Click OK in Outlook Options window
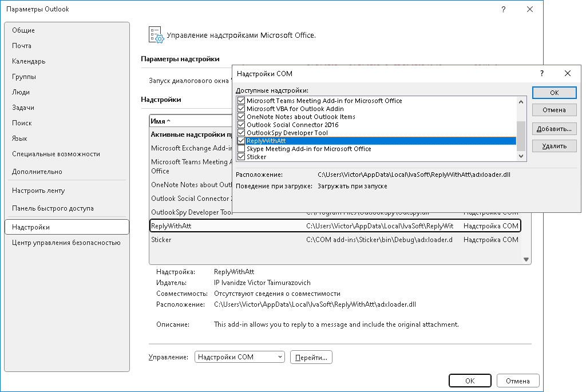The width and height of the screenshot is (586, 392). [x=470, y=381]
